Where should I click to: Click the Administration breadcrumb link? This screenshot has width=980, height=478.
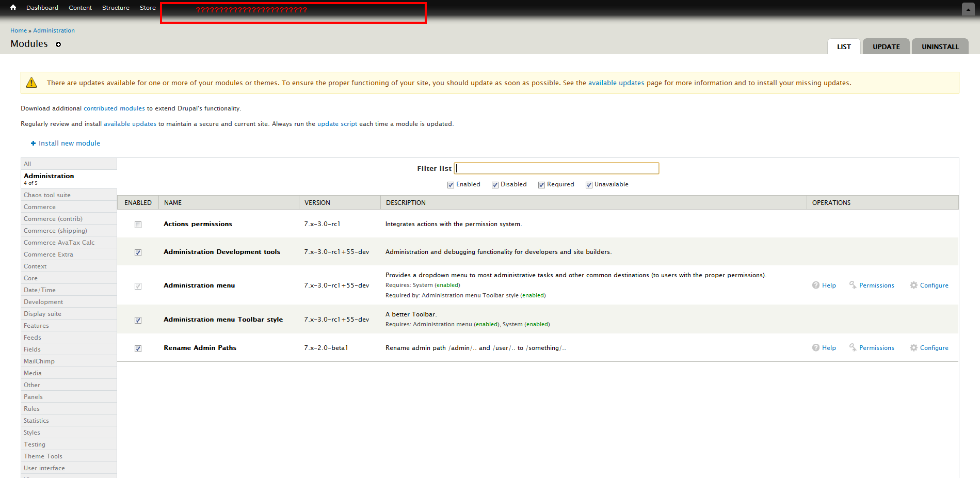(x=54, y=30)
